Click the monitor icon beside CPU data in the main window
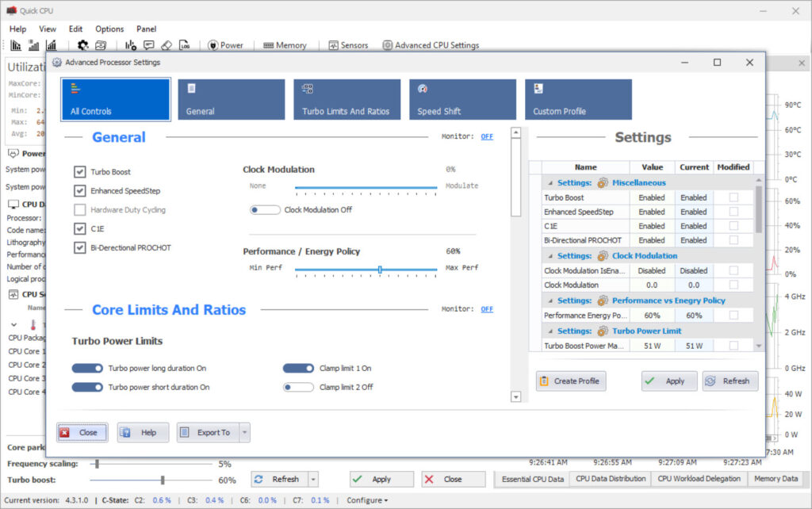The height and width of the screenshot is (509, 812). [x=13, y=204]
